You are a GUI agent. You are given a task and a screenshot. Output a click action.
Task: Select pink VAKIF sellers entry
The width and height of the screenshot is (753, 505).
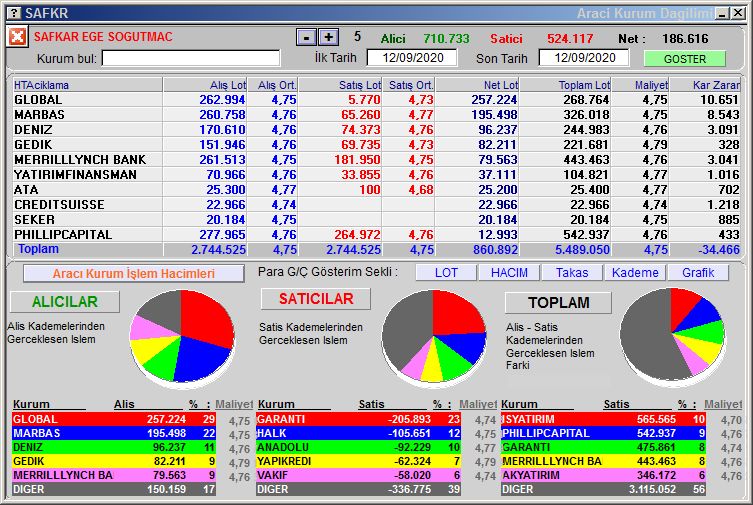pos(359,475)
